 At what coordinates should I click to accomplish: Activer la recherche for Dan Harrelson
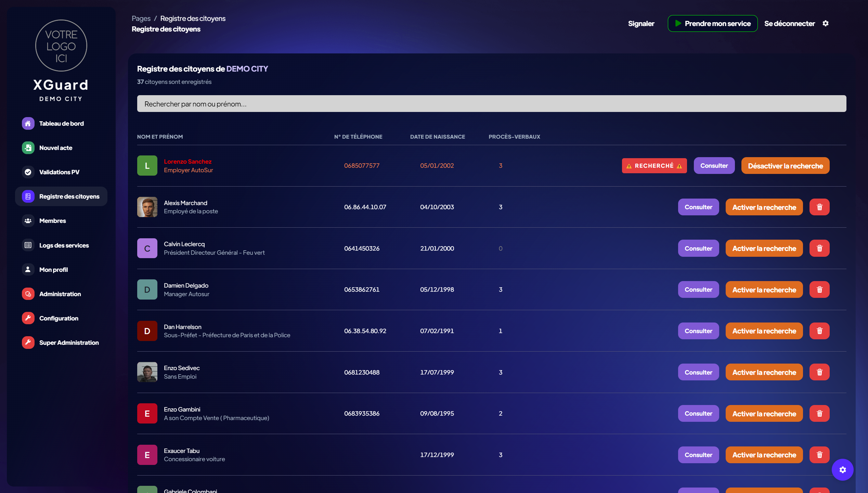(x=764, y=331)
